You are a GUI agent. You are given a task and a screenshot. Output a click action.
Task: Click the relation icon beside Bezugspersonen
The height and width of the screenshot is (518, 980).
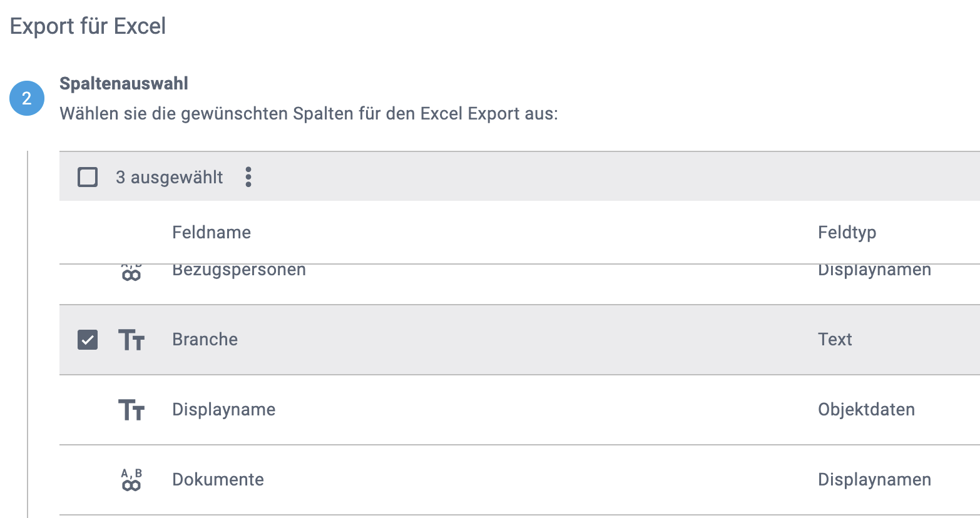point(131,273)
